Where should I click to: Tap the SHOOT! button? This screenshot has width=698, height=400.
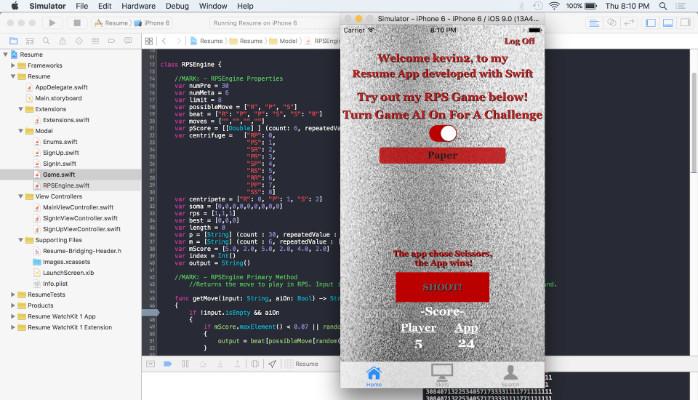[442, 287]
